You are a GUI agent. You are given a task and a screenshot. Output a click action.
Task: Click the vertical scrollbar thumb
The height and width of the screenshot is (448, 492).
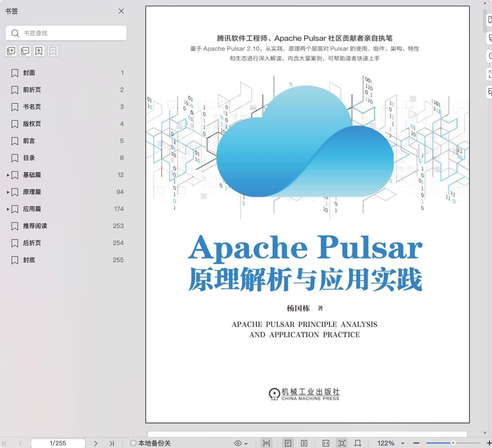(485, 21)
